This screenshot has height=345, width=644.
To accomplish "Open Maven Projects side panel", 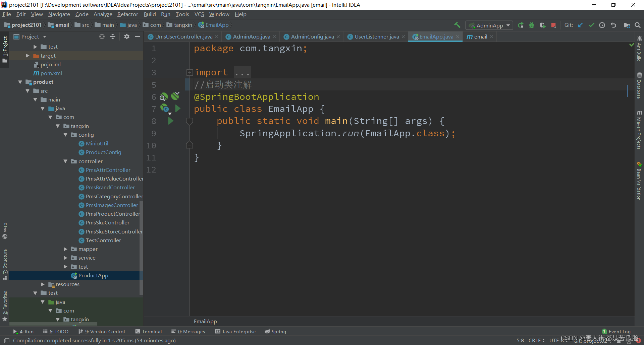I will pos(639,130).
